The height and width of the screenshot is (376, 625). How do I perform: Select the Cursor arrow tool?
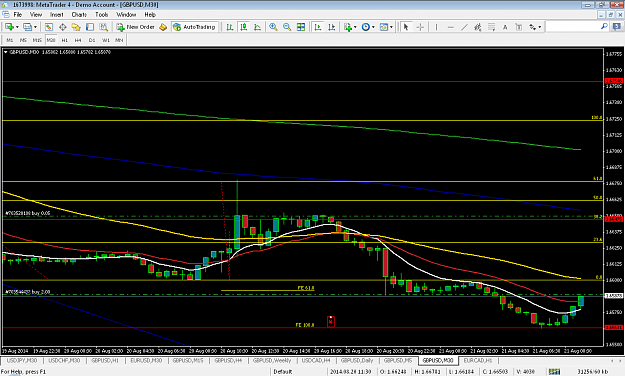406,27
